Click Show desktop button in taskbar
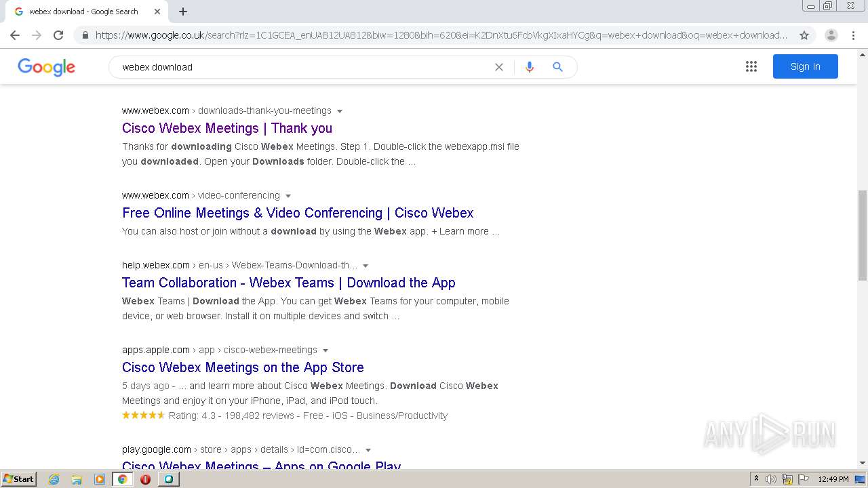 tap(860, 479)
